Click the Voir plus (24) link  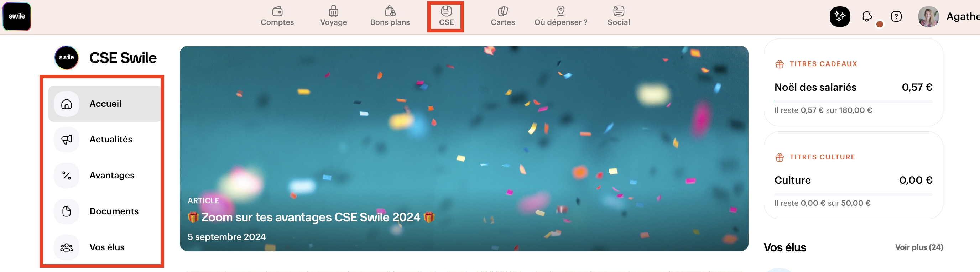(x=919, y=247)
